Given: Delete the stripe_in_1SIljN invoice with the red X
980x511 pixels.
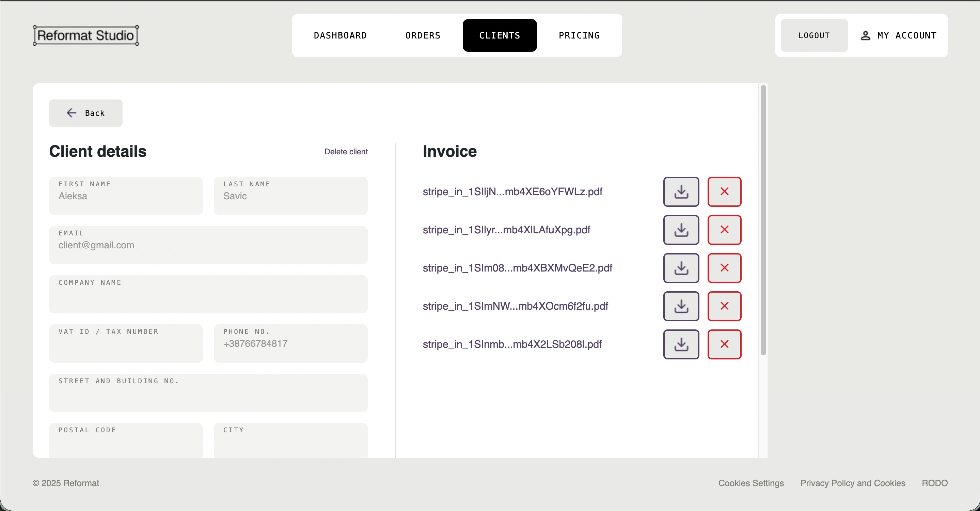Looking at the screenshot, I should [724, 192].
